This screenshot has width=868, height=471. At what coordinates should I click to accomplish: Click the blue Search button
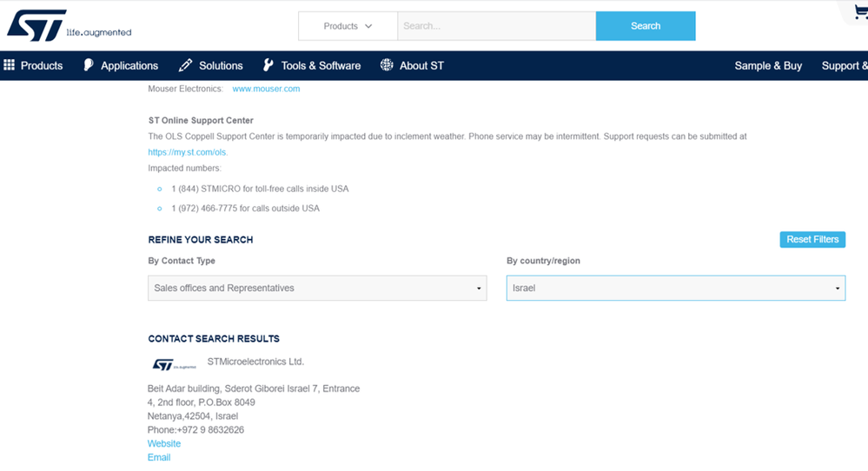pos(646,26)
